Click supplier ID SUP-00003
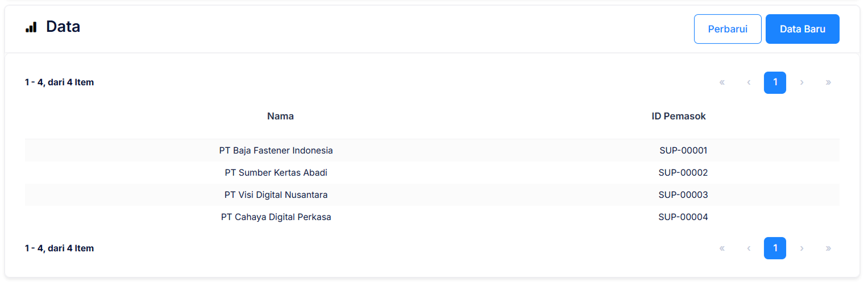The width and height of the screenshot is (868, 282). (683, 195)
